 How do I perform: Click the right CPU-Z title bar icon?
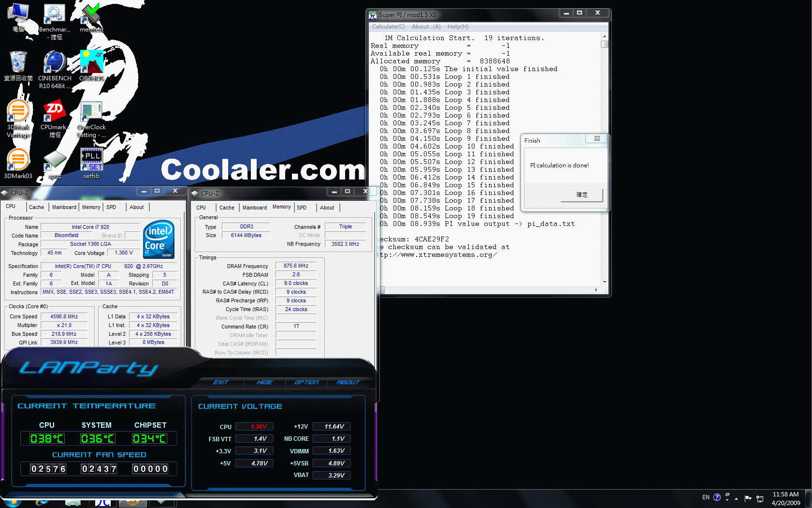tap(195, 193)
